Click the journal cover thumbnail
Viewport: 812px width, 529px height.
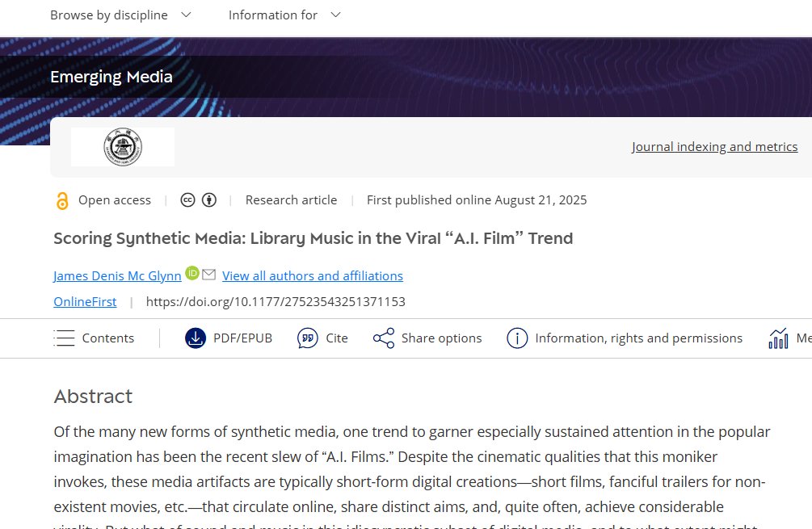coord(121,146)
